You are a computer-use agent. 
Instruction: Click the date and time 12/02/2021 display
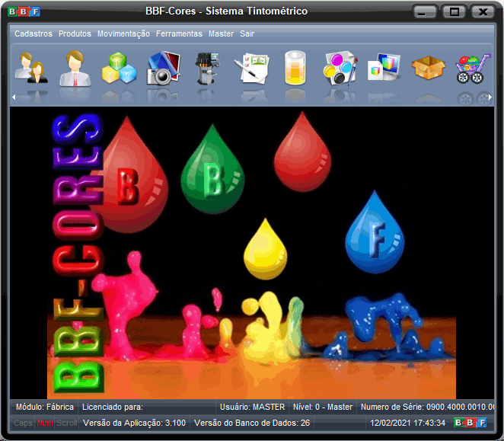407,423
